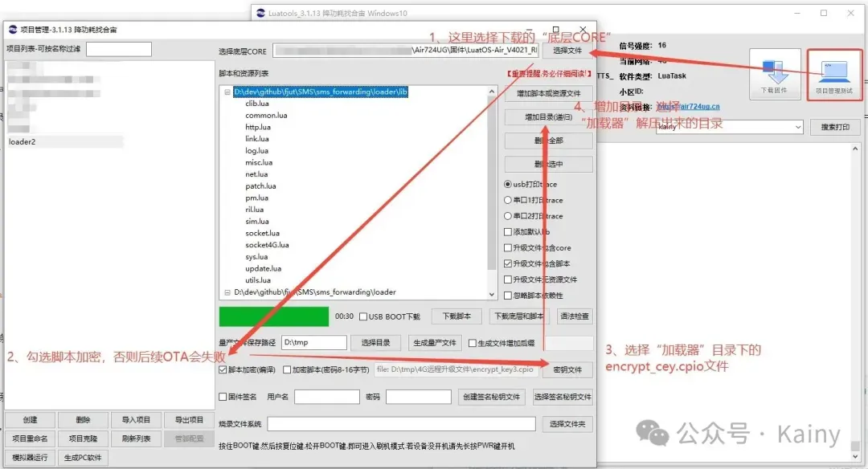
Task: Maximize the Luatools main window
Action: [x=824, y=13]
